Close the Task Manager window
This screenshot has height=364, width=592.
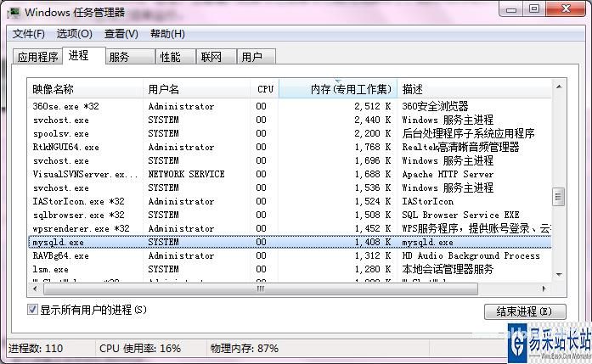click(x=566, y=8)
